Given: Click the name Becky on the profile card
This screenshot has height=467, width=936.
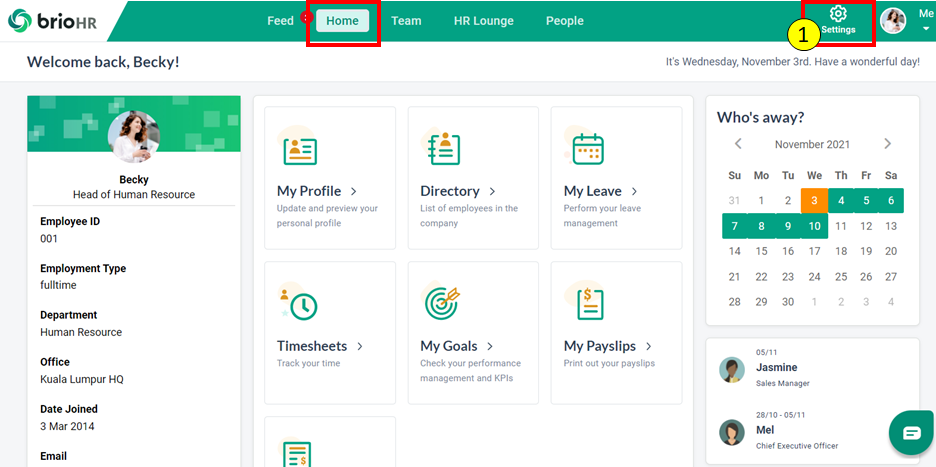Looking at the screenshot, I should pos(134,179).
